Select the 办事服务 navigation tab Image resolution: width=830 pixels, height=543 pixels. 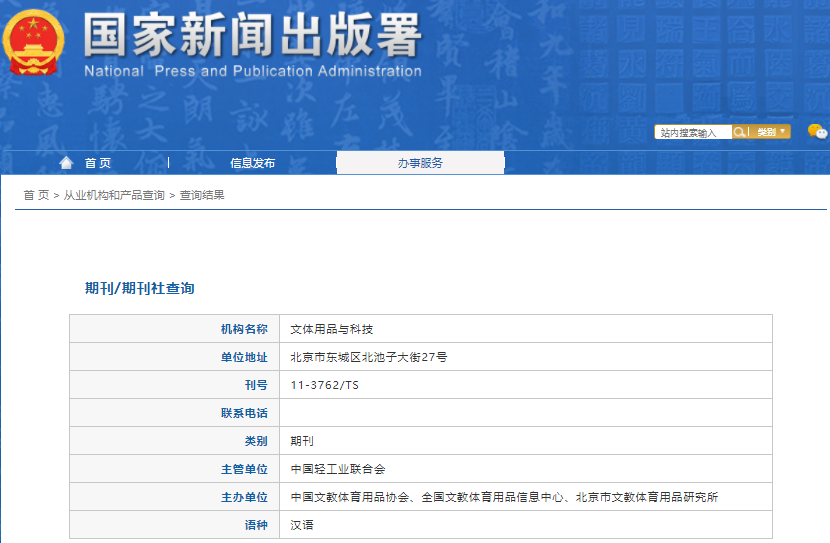click(420, 163)
